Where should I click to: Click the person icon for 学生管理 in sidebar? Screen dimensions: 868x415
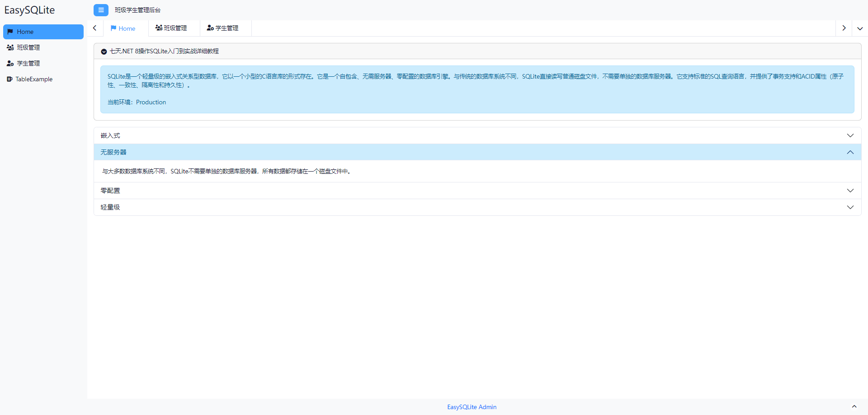(x=10, y=63)
